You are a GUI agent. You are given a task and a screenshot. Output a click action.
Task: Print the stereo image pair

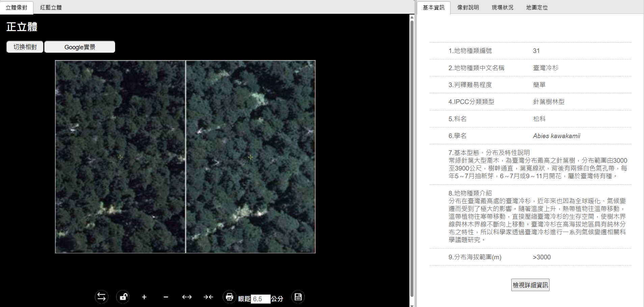[230, 297]
